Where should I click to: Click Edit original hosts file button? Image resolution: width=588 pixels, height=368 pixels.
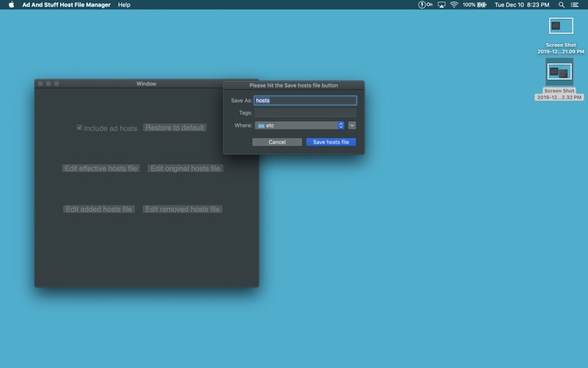185,169
